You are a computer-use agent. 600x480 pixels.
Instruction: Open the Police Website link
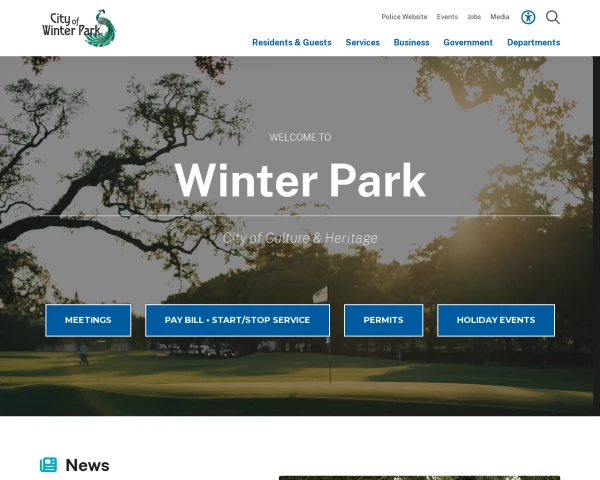(404, 17)
